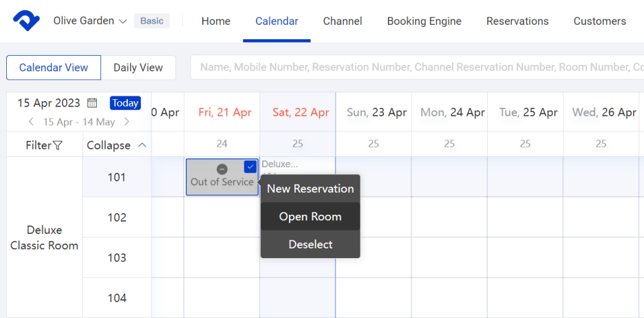Click Deselect in the context menu
The height and width of the screenshot is (318, 644).
tap(310, 244)
